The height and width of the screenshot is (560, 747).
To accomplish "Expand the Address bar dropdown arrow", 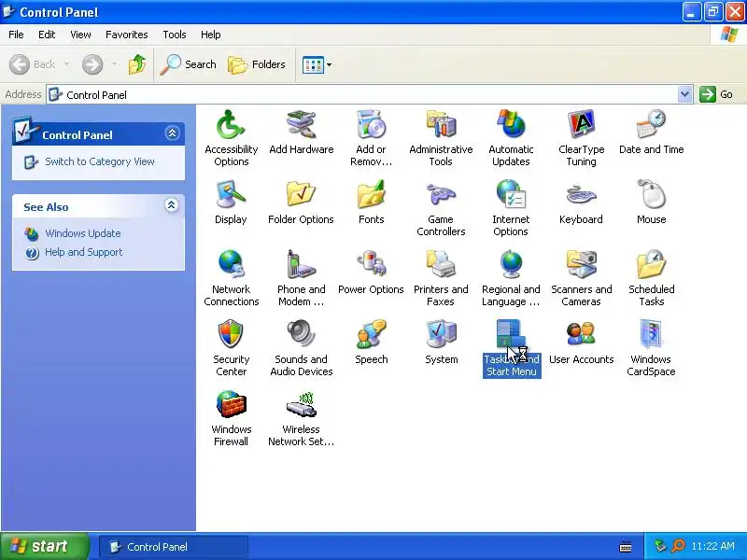I will (x=685, y=94).
